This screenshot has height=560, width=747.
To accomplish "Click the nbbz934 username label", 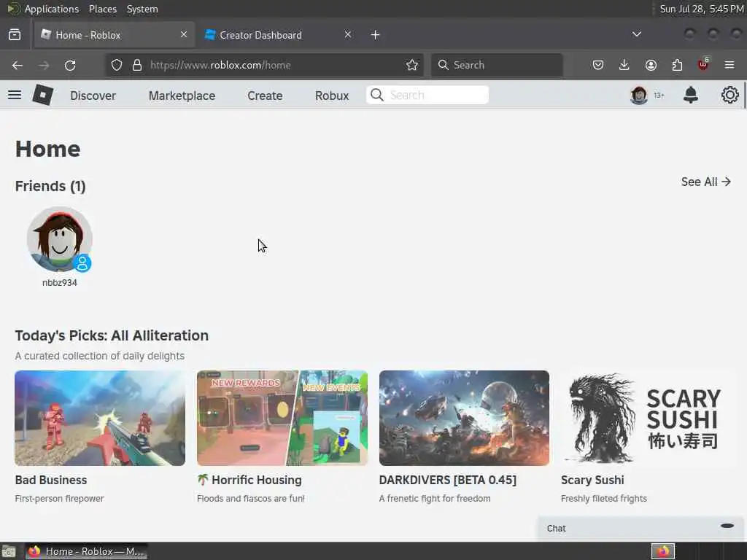I will [x=60, y=282].
